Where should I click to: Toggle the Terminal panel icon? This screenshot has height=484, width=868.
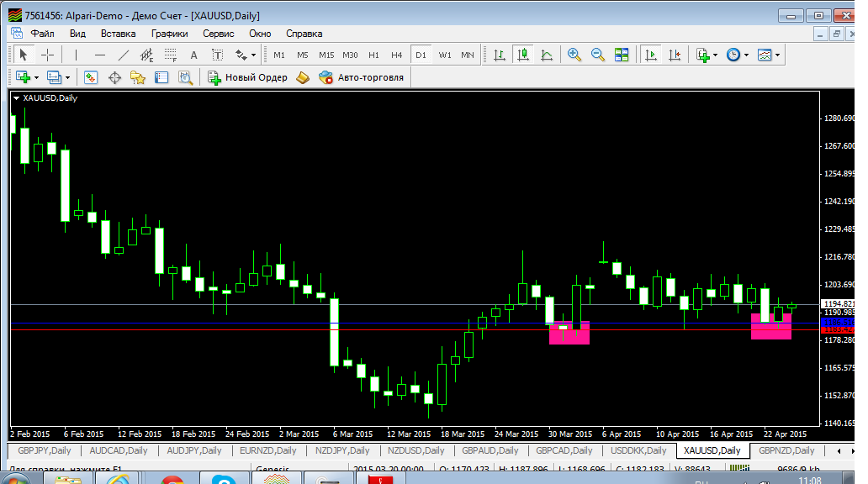(x=161, y=77)
